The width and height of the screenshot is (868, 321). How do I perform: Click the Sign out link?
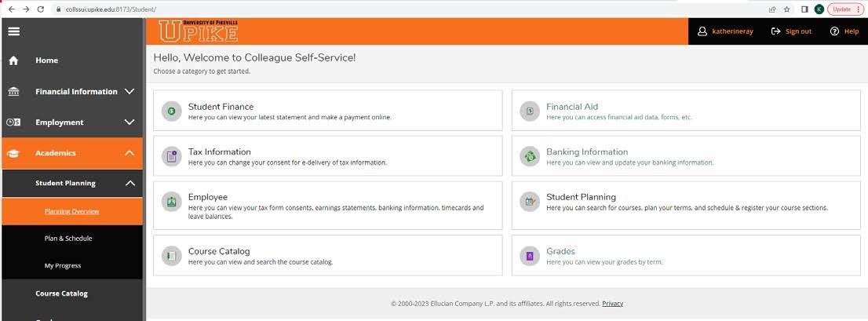point(792,31)
